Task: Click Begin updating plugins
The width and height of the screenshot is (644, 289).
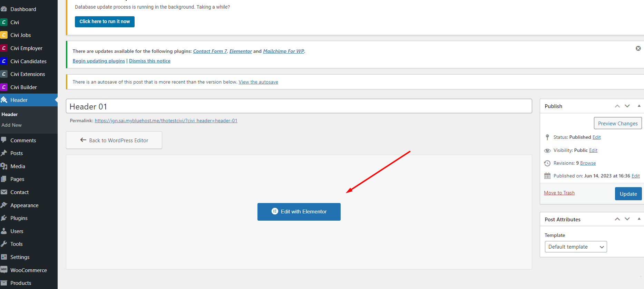Action: tap(99, 61)
